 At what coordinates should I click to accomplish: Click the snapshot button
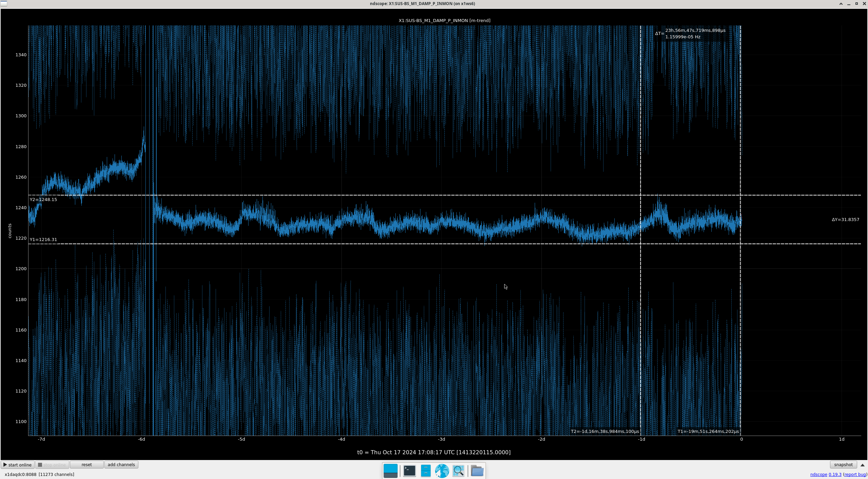843,465
